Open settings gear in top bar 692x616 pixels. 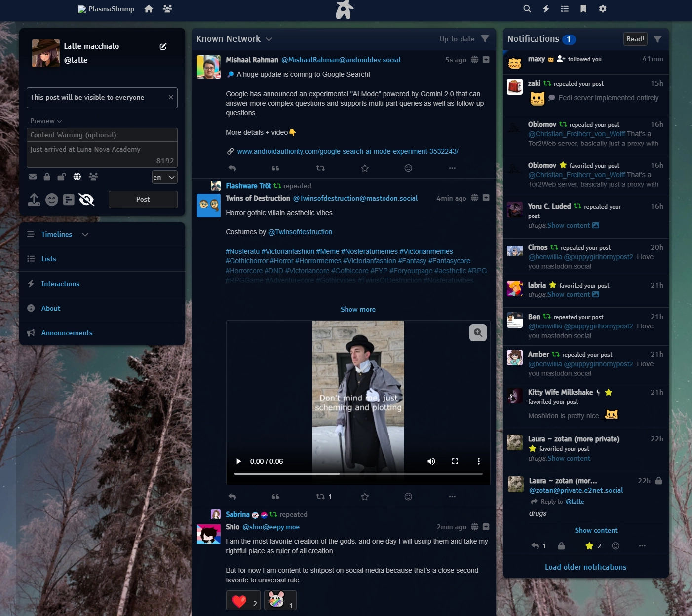click(x=603, y=9)
